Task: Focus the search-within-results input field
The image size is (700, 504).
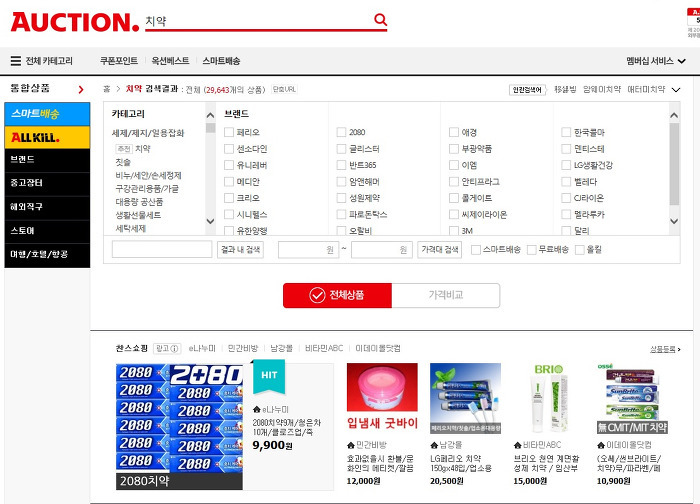Action: coord(162,250)
